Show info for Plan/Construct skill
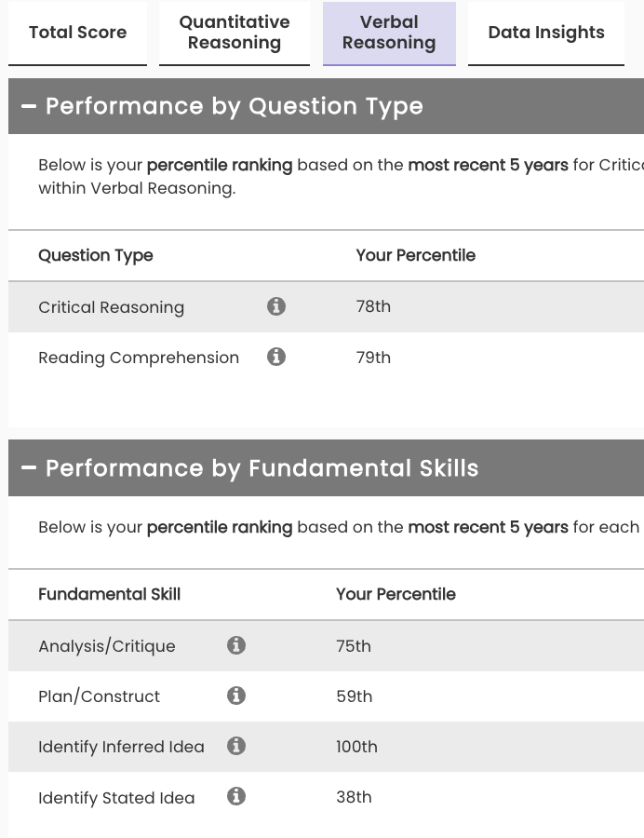 (236, 696)
